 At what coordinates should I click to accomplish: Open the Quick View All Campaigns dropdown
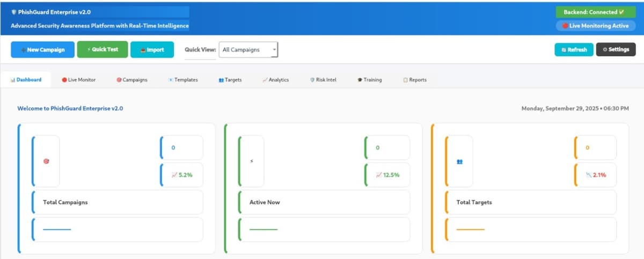point(248,50)
